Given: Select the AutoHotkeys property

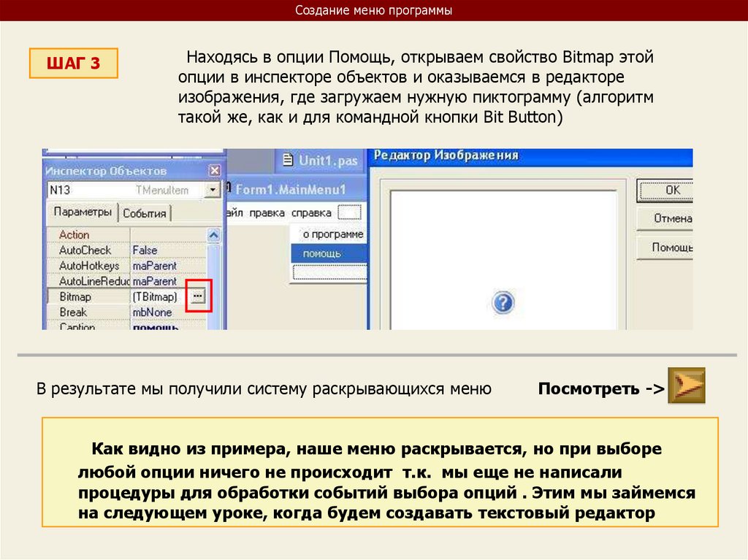Looking at the screenshot, I should (x=88, y=266).
